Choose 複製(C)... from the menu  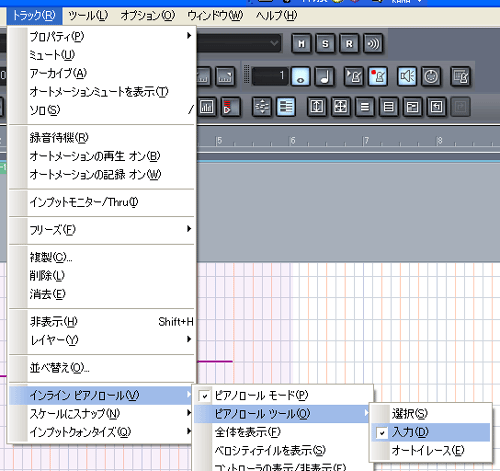click(102, 257)
